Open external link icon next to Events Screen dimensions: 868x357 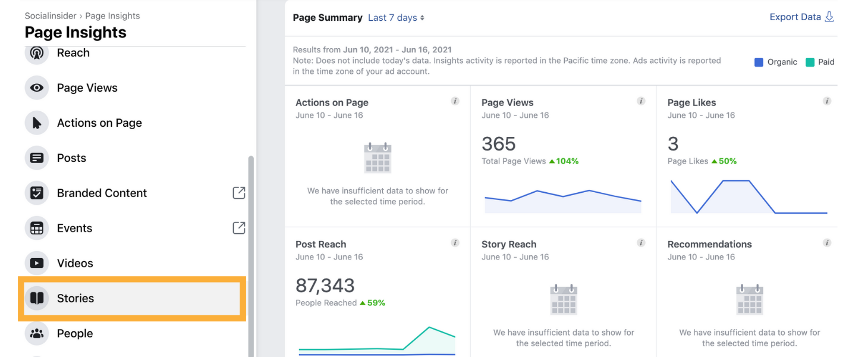238,228
